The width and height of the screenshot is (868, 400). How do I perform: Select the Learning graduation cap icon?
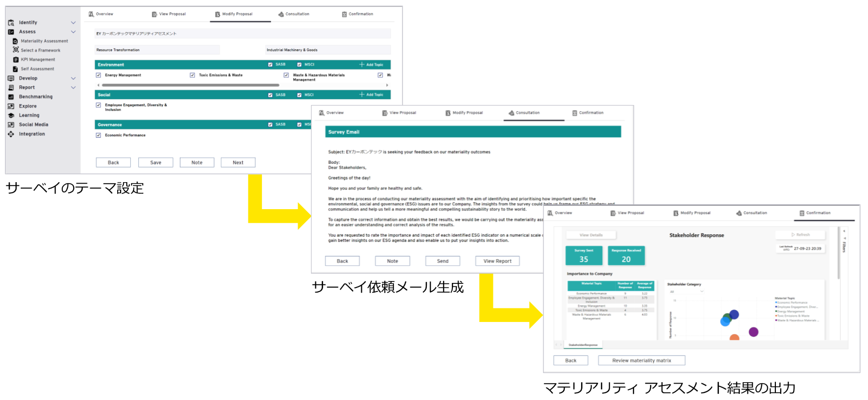(11, 116)
